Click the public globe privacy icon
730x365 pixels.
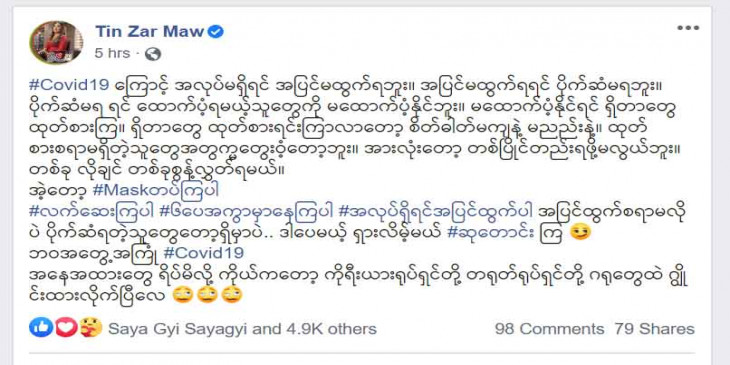pyautogui.click(x=153, y=54)
